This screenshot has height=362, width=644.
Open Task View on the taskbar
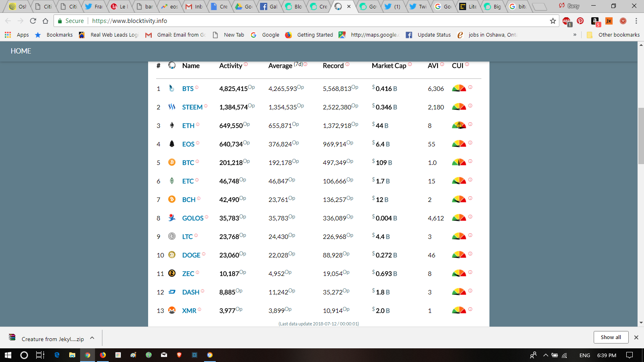(40, 355)
